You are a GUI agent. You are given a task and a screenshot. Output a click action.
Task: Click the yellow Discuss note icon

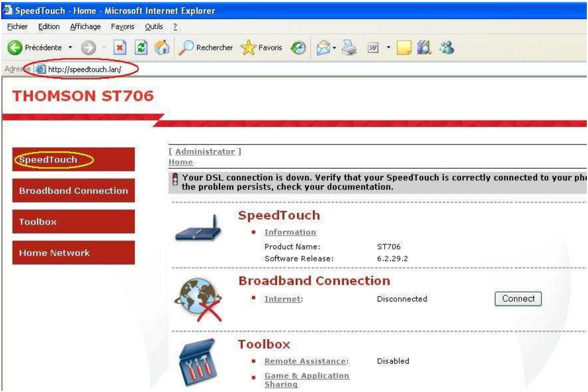point(404,48)
